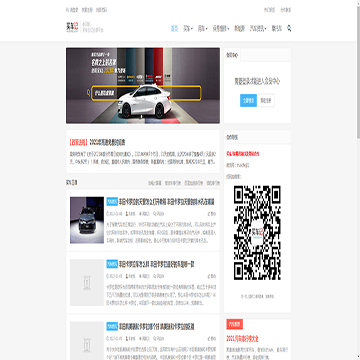Click the author person icon of the second article
Viewport: 360px width, 360px height.
(128, 276)
